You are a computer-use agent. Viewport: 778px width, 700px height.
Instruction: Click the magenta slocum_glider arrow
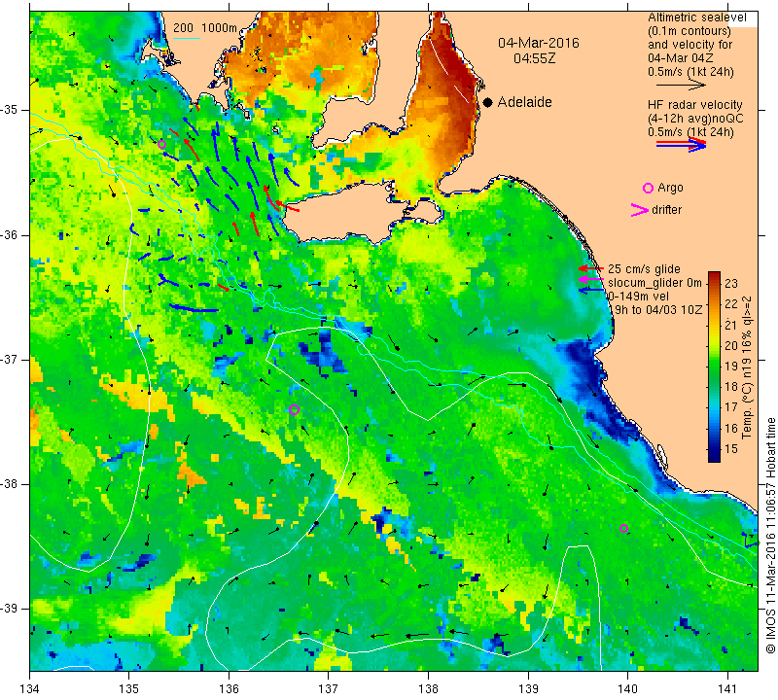click(x=590, y=280)
